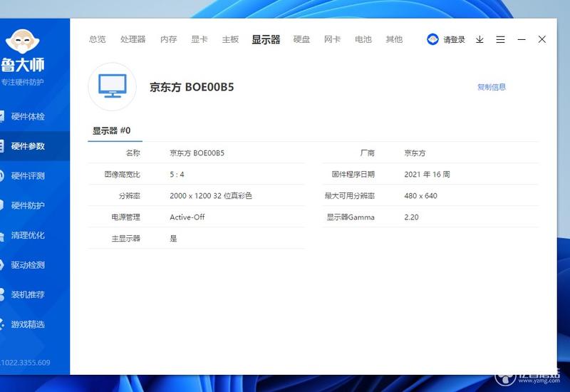Minimize the Lu Dashi window
Viewport: 570px width, 392px height.
522,39
